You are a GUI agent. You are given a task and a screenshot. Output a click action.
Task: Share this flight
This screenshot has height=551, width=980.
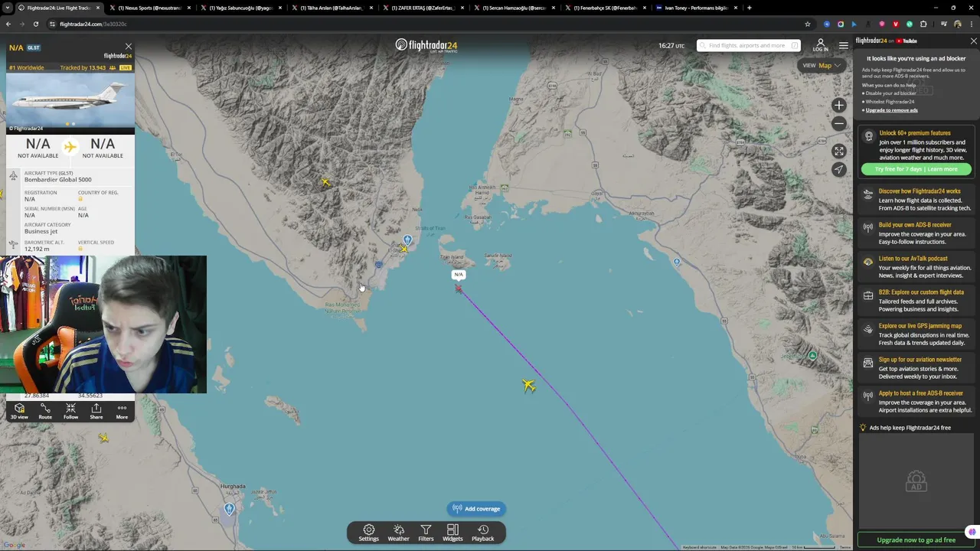[96, 412]
